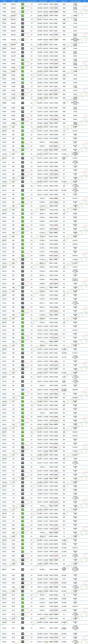Click power value '232kW / 316KM'
This screenshot has height=644, width=88.
(53, 255)
